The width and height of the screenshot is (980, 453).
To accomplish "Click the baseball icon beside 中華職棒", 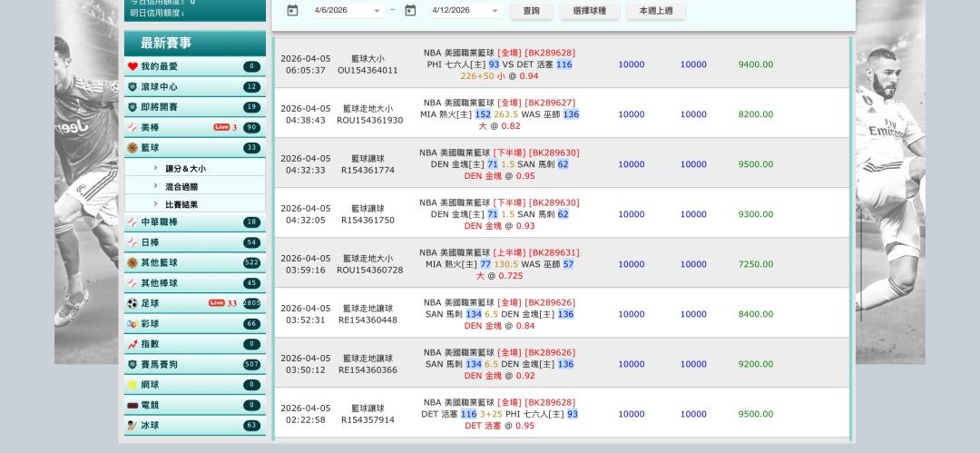I will (x=132, y=222).
